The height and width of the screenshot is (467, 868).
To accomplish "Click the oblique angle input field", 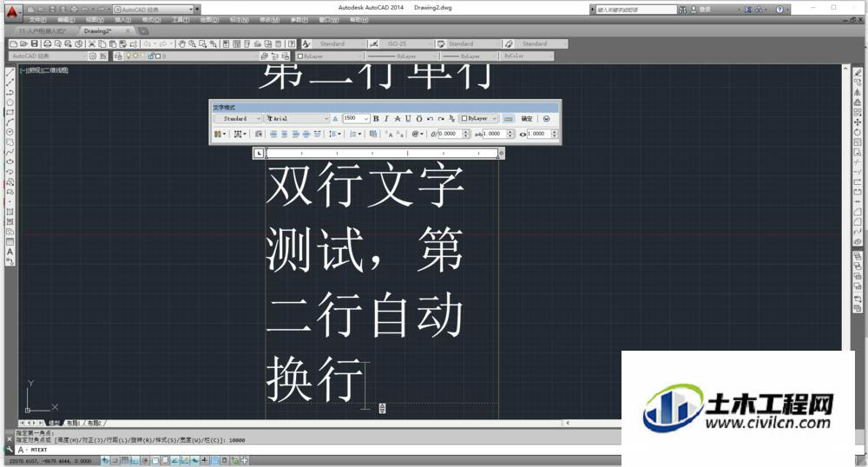I will tap(450, 134).
